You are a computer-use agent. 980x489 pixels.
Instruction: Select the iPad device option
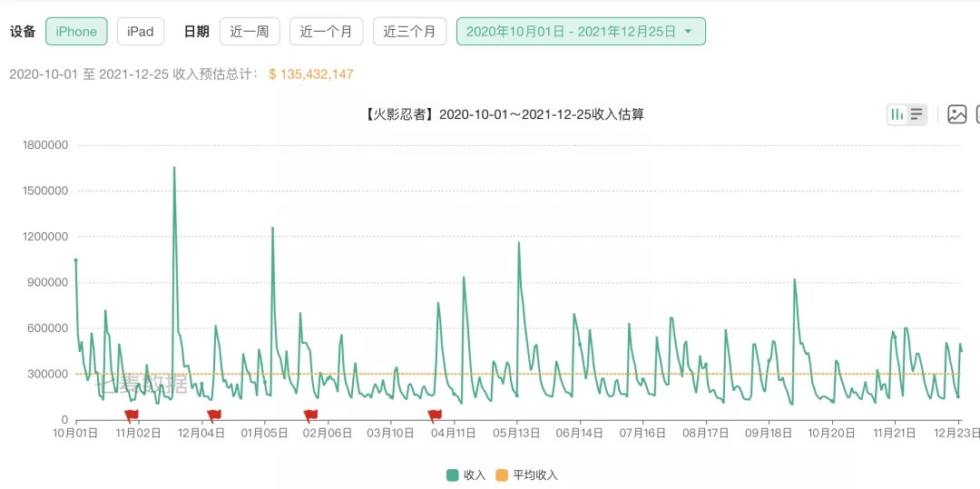pyautogui.click(x=141, y=31)
